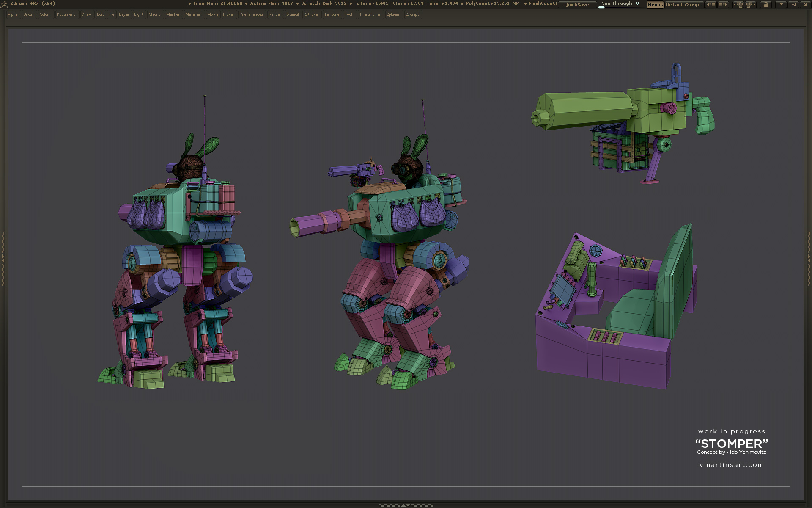The image size is (812, 508).
Task: Open the Render menu
Action: [275, 14]
